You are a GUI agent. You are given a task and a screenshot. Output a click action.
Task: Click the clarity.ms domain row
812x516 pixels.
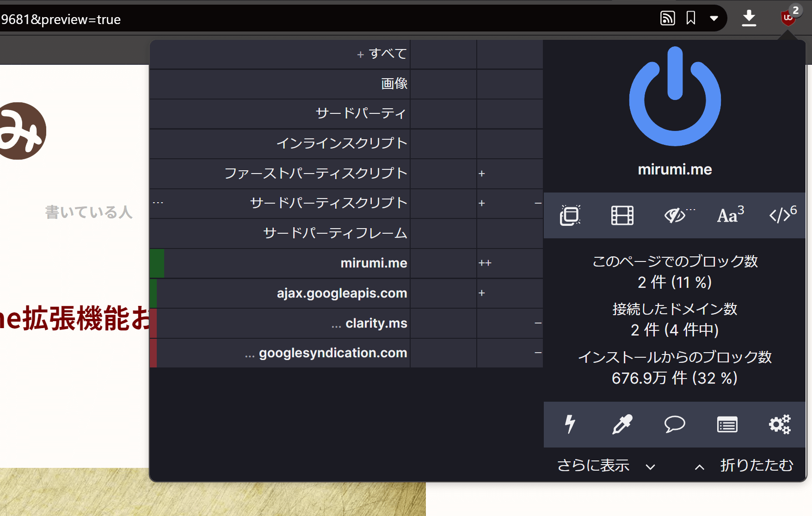(x=280, y=323)
